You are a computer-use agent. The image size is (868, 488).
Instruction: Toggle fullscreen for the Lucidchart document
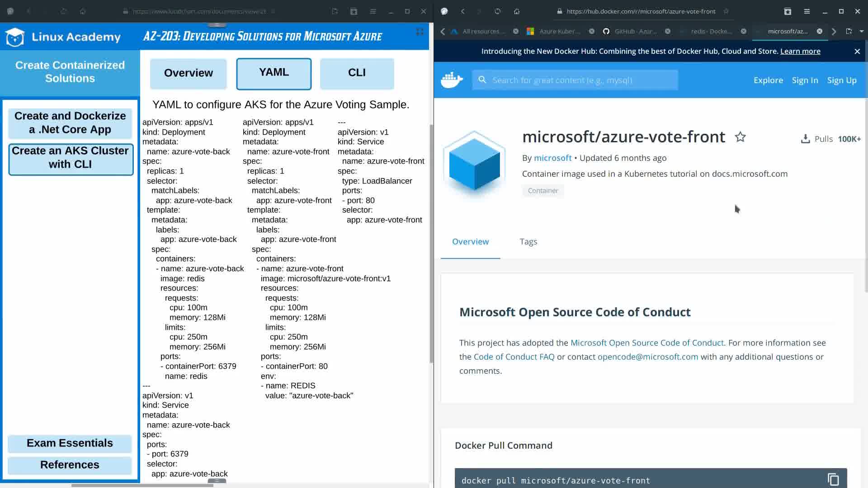[x=420, y=32]
